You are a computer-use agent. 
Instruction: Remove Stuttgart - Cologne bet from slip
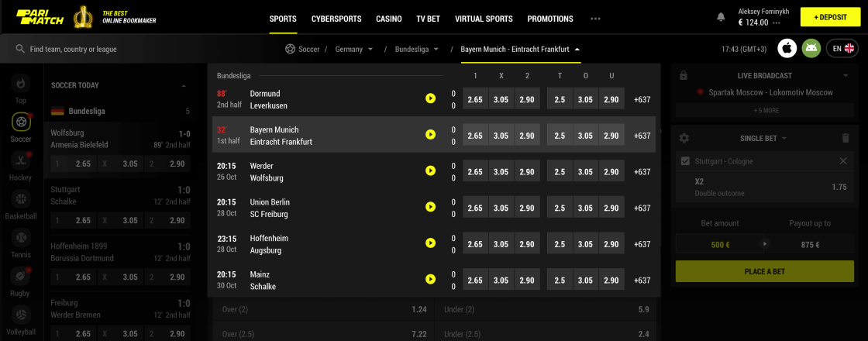click(x=843, y=161)
